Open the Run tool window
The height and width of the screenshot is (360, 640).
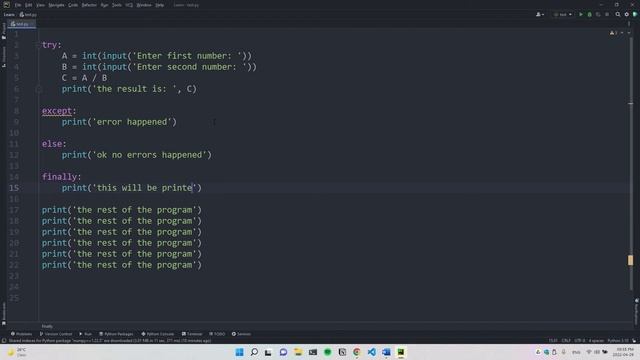coord(85,334)
